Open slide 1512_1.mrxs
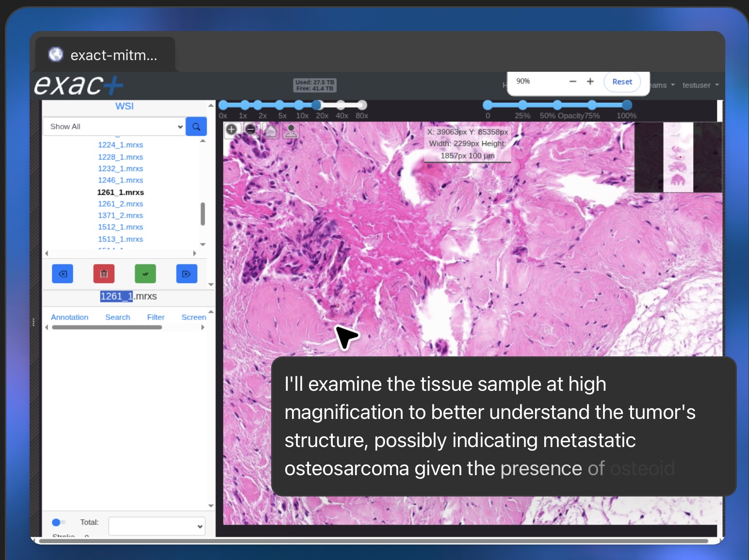The width and height of the screenshot is (749, 560). (x=121, y=227)
